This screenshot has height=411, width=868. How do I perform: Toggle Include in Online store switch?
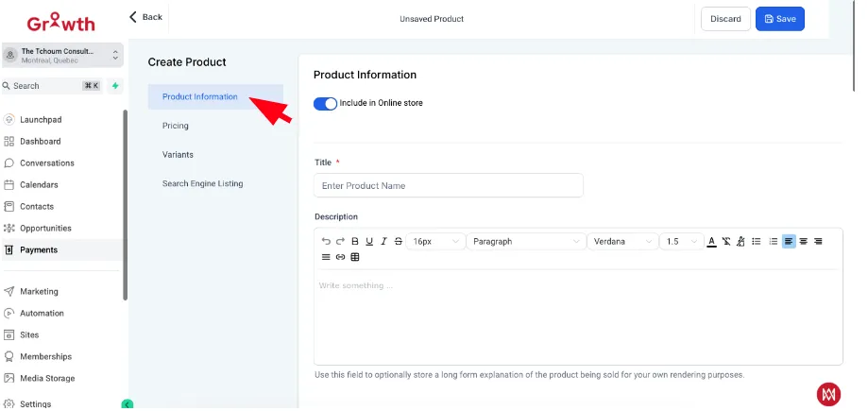(325, 104)
